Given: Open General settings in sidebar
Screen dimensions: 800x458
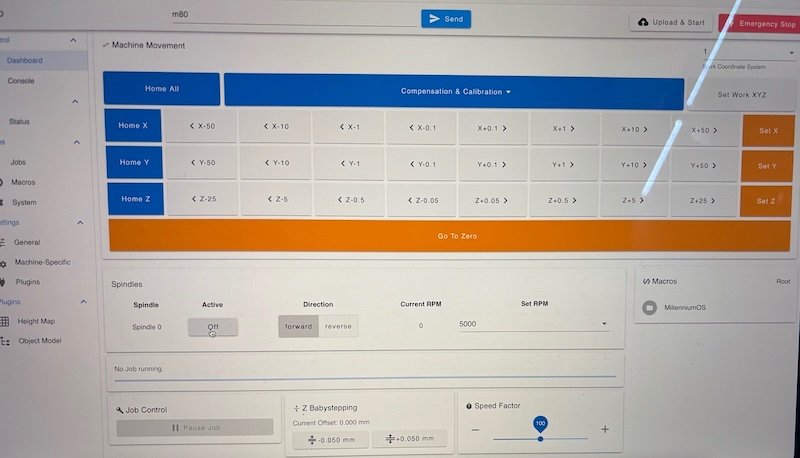Looking at the screenshot, I should [27, 242].
